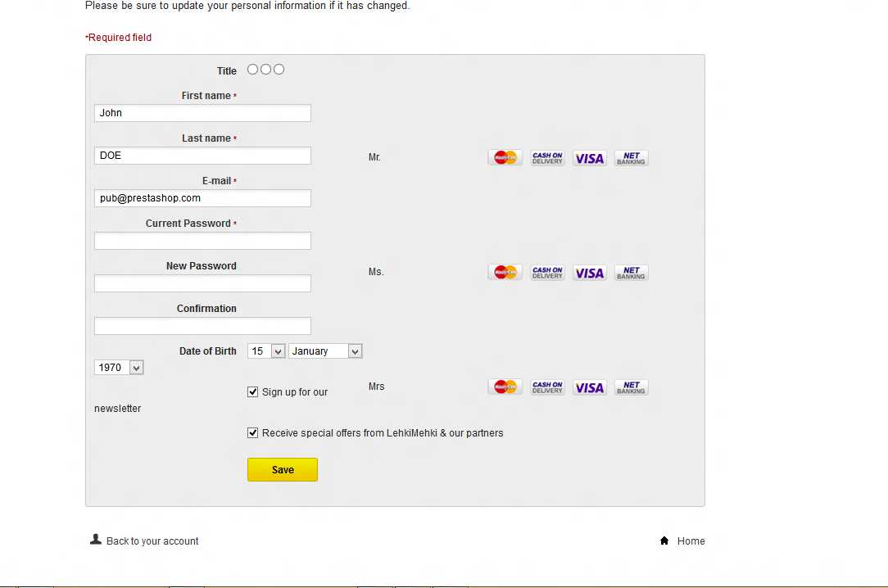
Task: Click the Visa icon beside Mr.
Action: [x=589, y=158]
